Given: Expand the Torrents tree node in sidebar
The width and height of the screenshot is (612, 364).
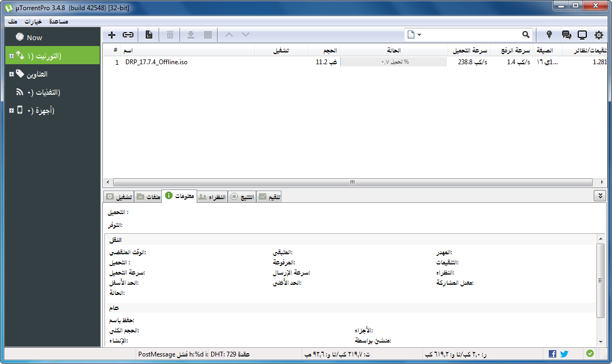Looking at the screenshot, I should click(11, 56).
